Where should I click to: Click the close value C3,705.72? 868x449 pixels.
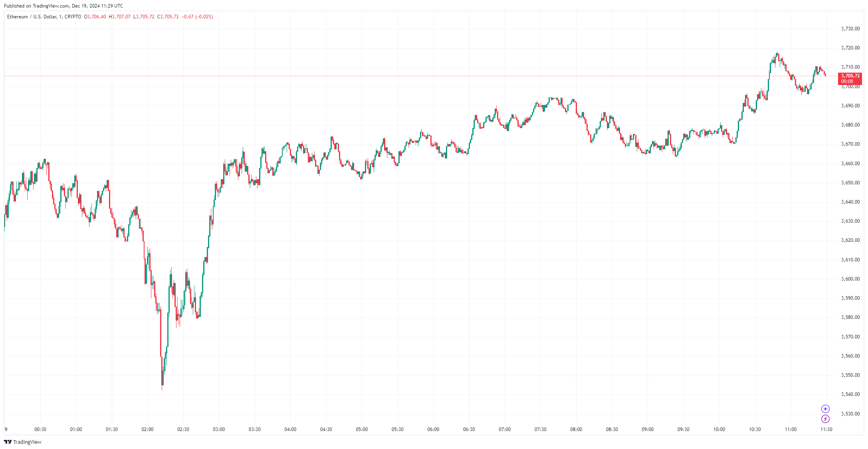168,17
